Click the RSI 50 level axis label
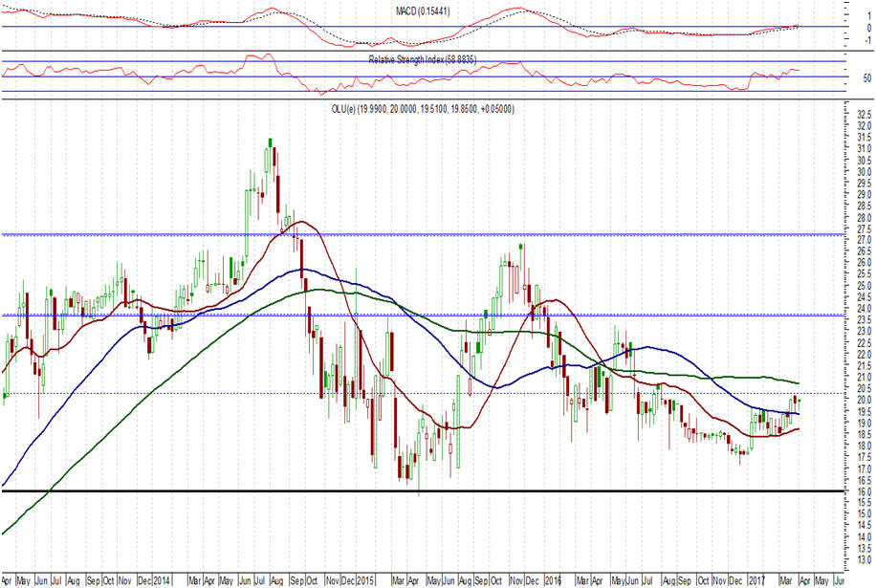Viewport: 876px width, 588px height. [x=867, y=78]
